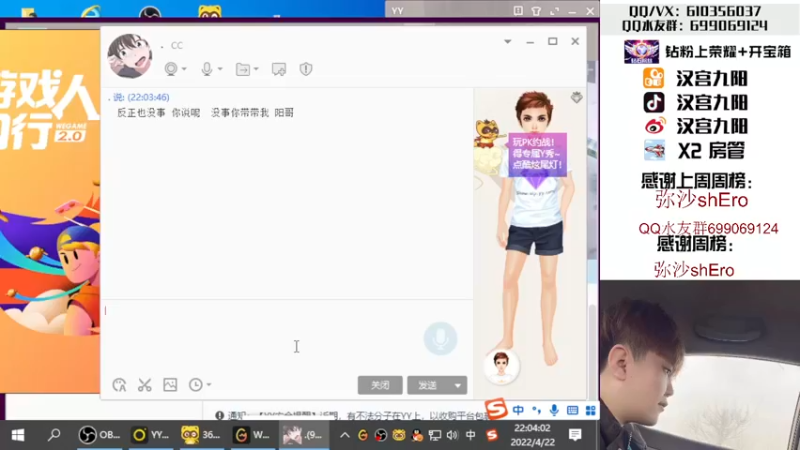Click the add-to-group chat bubble icon
Screen dimensions: 800x450
pos(279,69)
